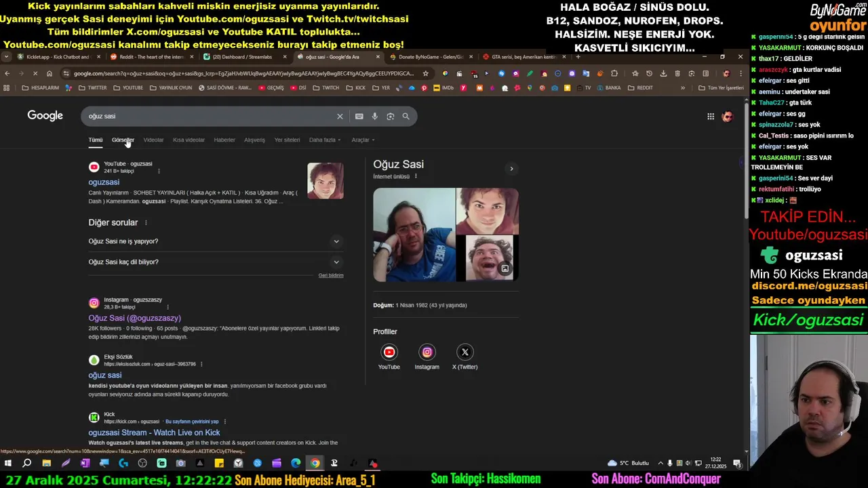Bookmark this page with the star

[x=425, y=73]
